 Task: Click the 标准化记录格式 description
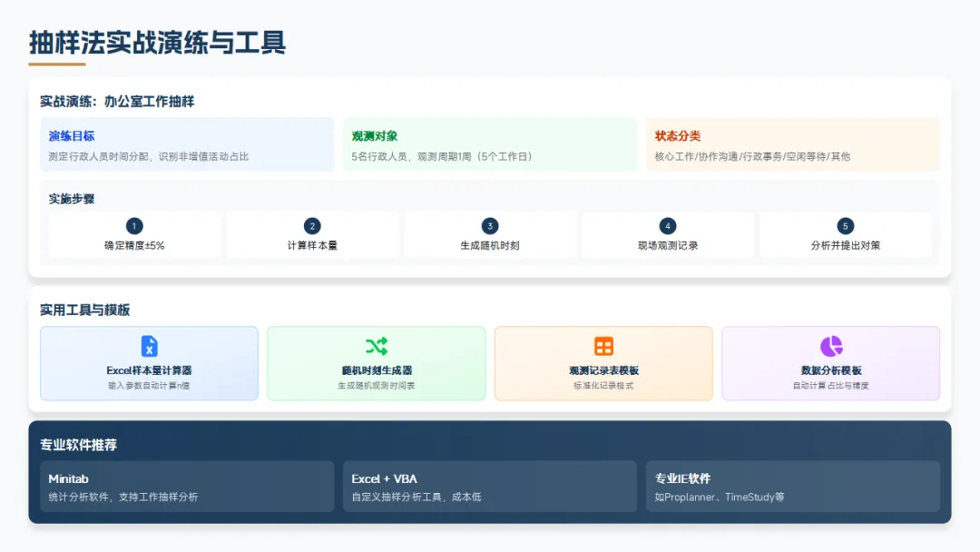(603, 386)
